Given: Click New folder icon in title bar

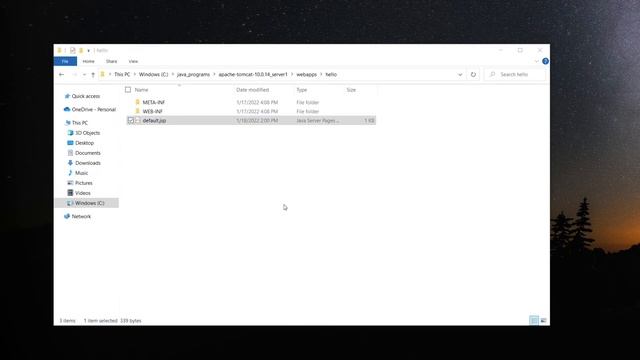Looking at the screenshot, I should [x=81, y=50].
